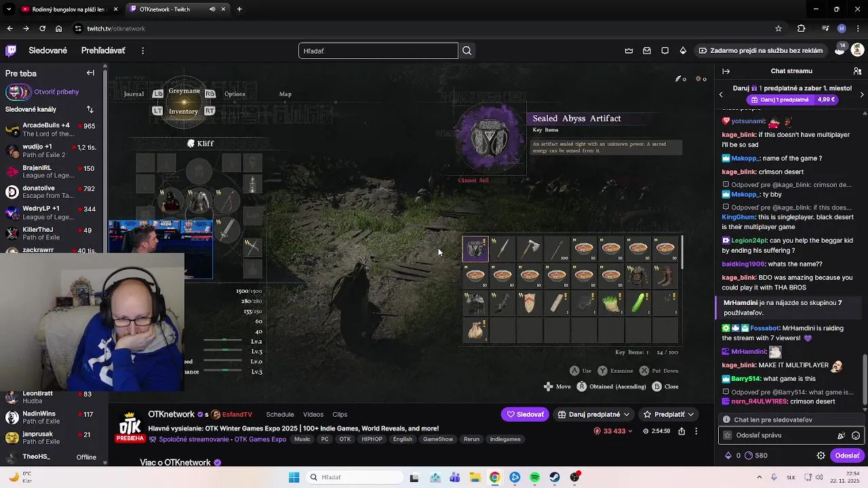
Task: Open OBS Studio from the taskbar
Action: [x=574, y=477]
